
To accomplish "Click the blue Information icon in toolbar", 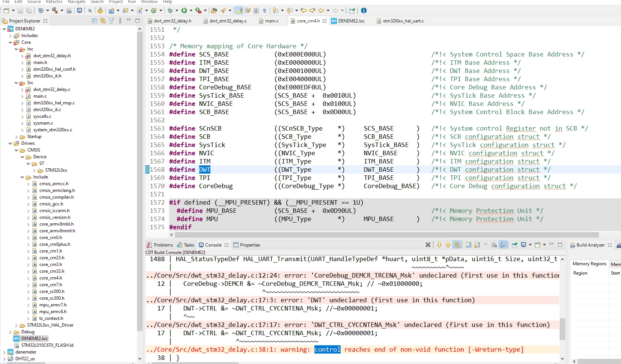I will 364,10.
